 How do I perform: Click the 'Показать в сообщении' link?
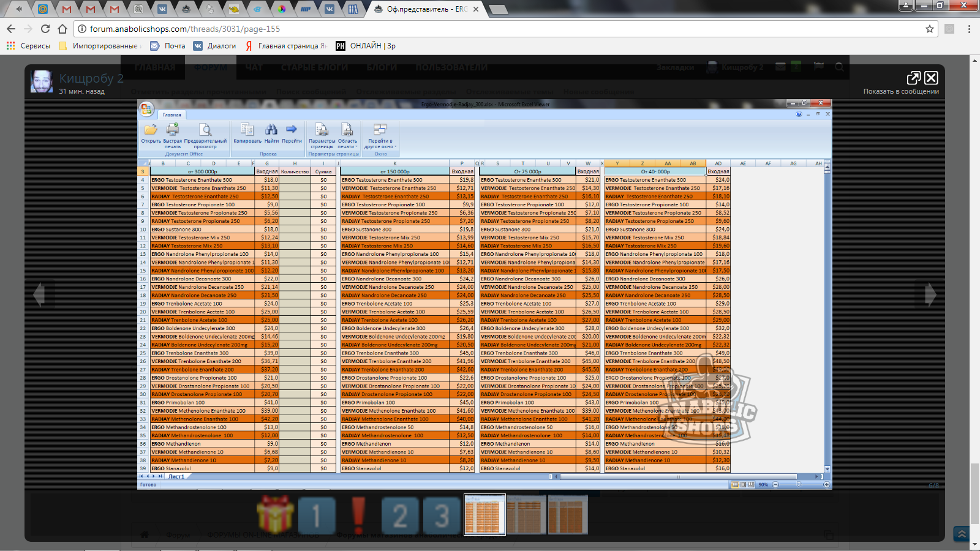[900, 91]
